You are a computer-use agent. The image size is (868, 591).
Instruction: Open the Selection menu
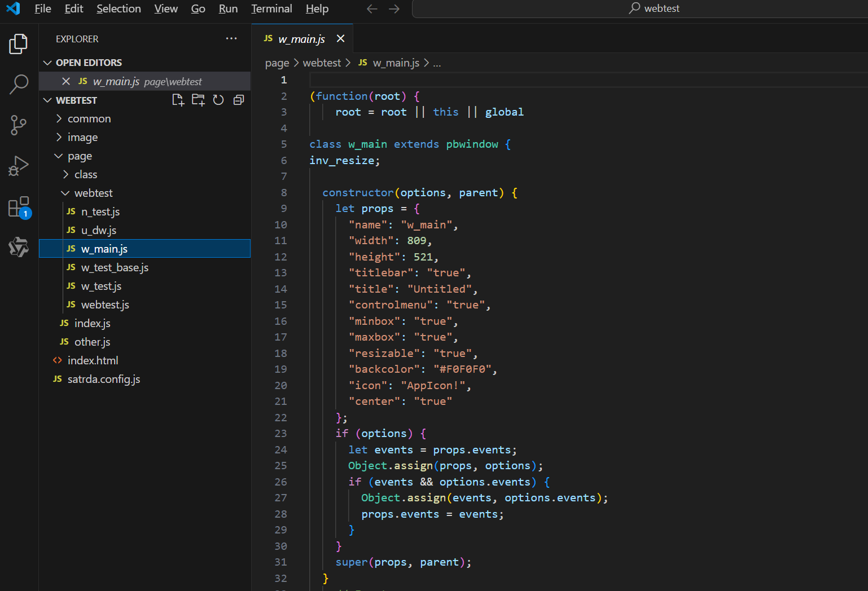coord(119,8)
